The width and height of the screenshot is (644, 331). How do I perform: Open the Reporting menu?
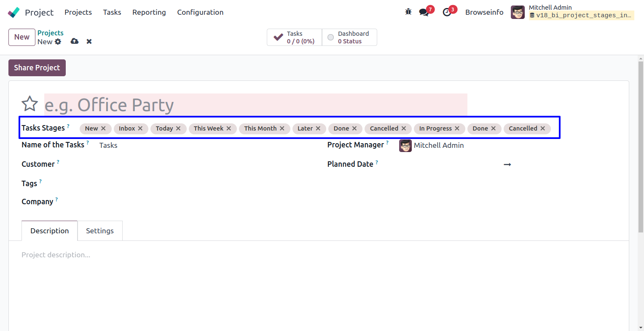(149, 12)
